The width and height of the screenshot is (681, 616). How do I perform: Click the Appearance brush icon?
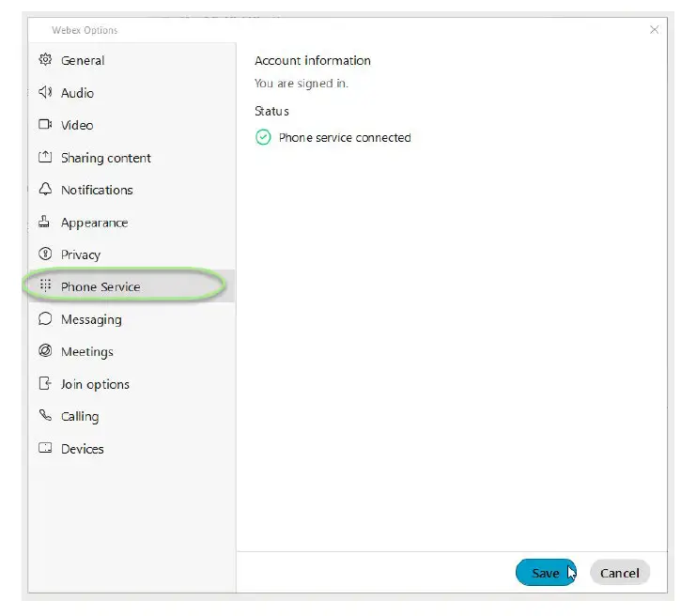point(44,222)
